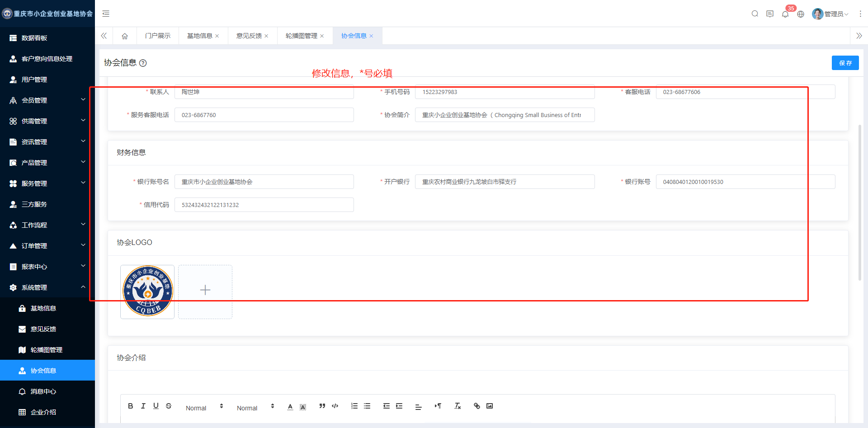Open the text color picker
The height and width of the screenshot is (428, 868).
tap(290, 406)
